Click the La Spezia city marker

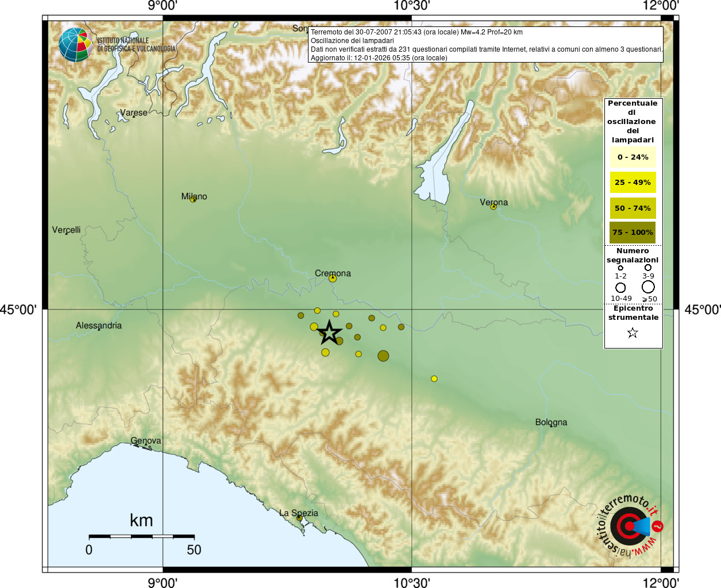coord(299,518)
